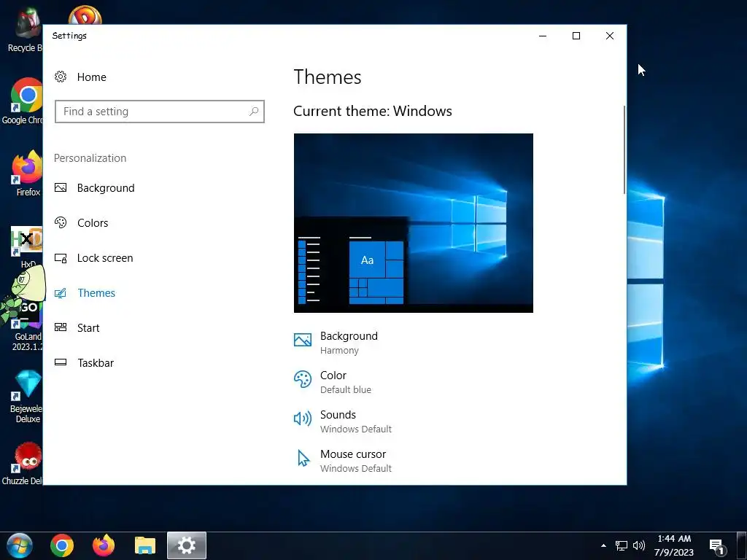Click the Settings window vertical scrollbar
This screenshot has width=747, height=560.
624,150
